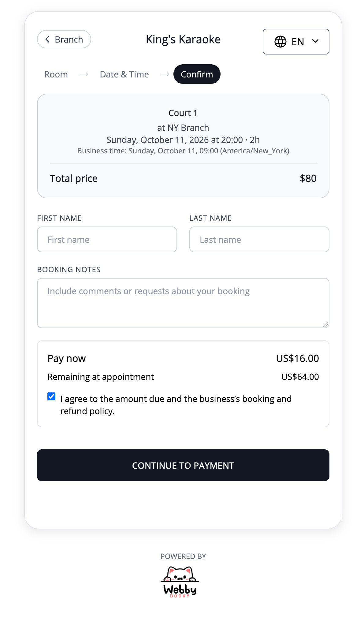The width and height of the screenshot is (364, 622).
Task: Click into the Booking Notes textarea
Action: [x=183, y=303]
